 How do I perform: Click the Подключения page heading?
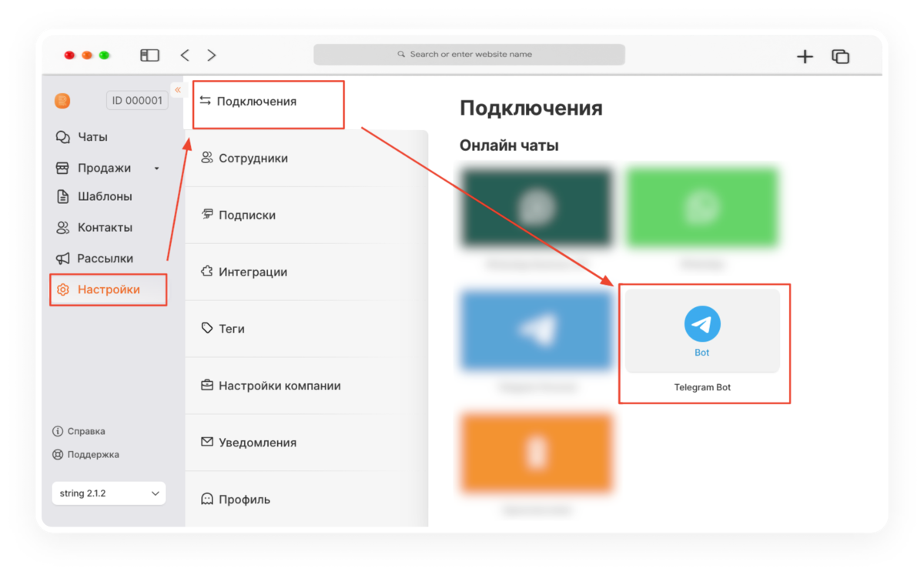pos(531,108)
